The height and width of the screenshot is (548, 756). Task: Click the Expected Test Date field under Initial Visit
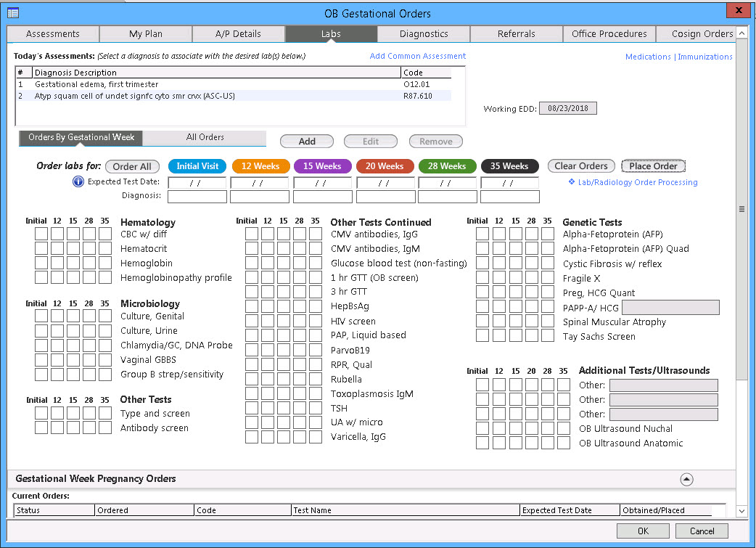point(197,183)
